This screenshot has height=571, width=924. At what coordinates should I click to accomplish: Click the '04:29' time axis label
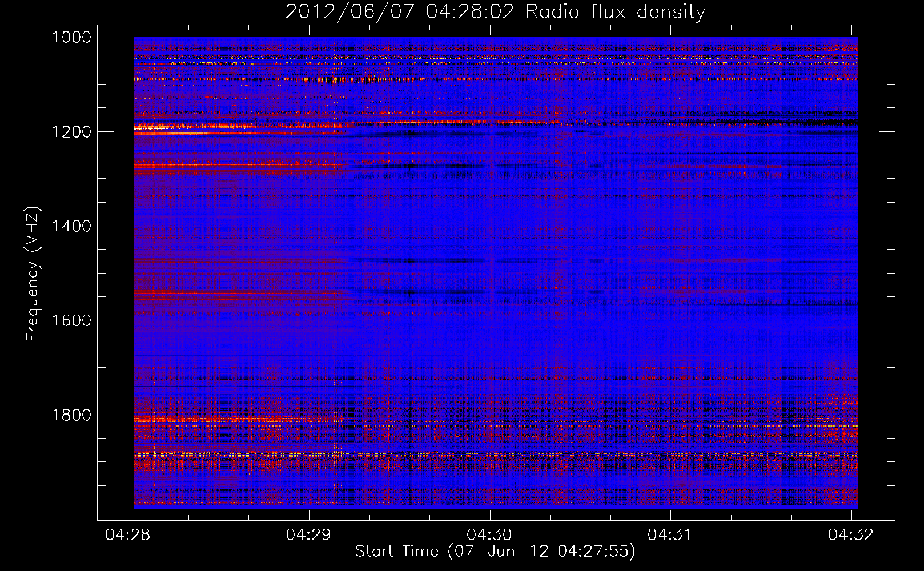pyautogui.click(x=308, y=534)
